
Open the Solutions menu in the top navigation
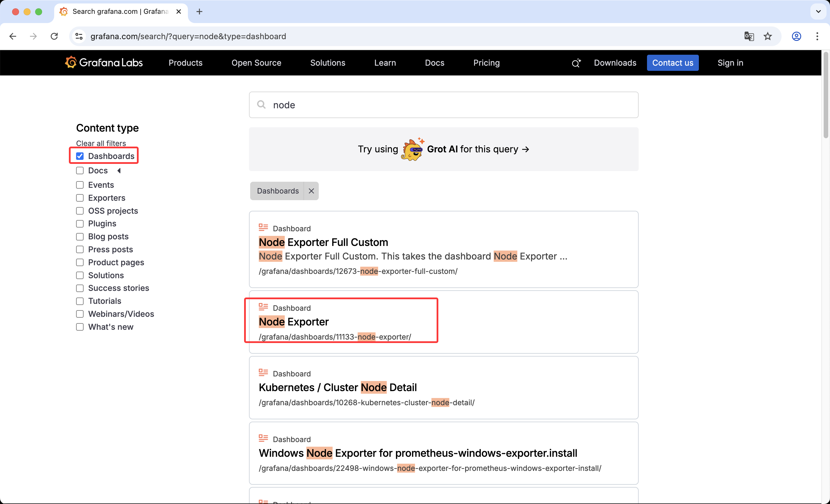point(328,63)
